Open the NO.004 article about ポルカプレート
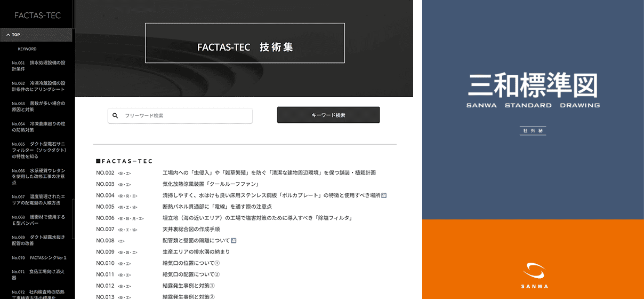 271,195
